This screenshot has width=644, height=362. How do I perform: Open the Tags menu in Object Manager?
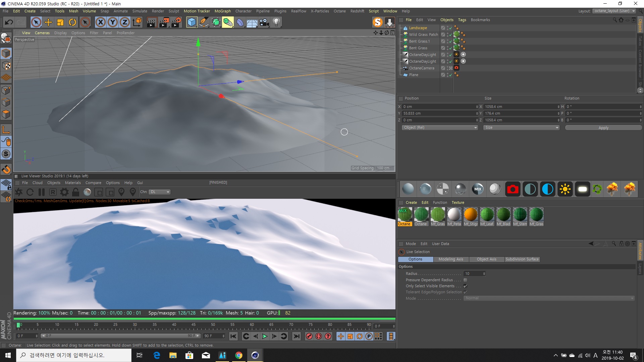(x=462, y=20)
